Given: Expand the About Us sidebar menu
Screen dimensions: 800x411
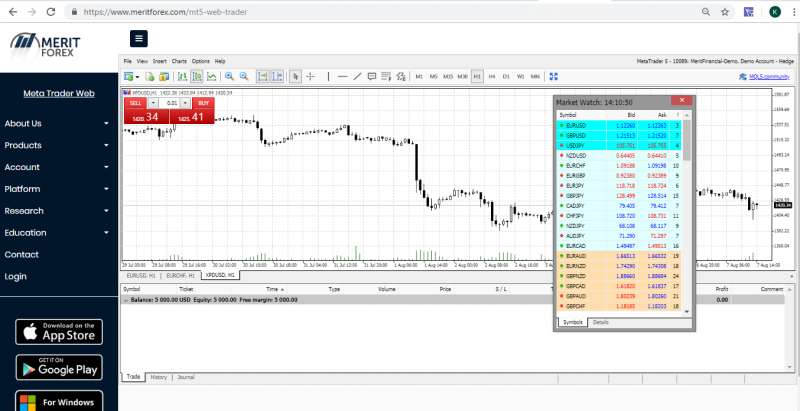Looking at the screenshot, I should click(57, 123).
